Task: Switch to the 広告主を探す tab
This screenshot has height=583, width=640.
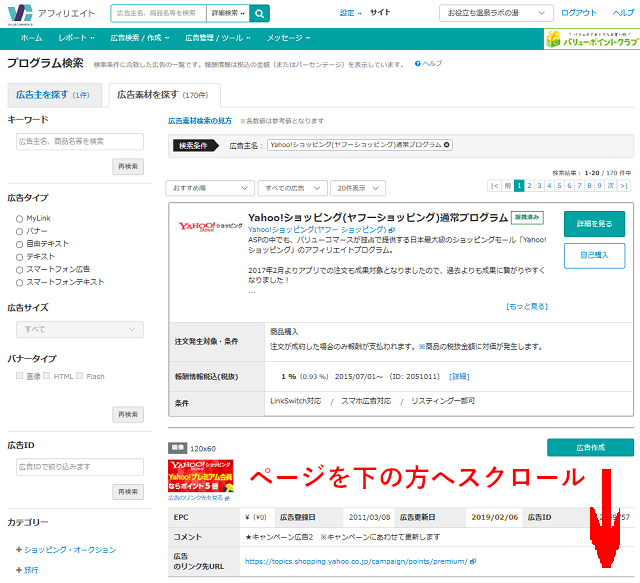Action: pos(55,95)
